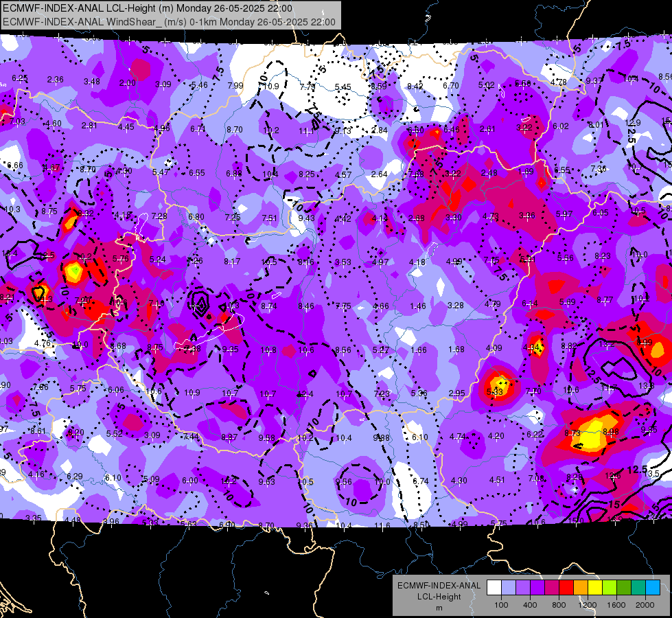Click the wind shear value 6.02

(561, 126)
